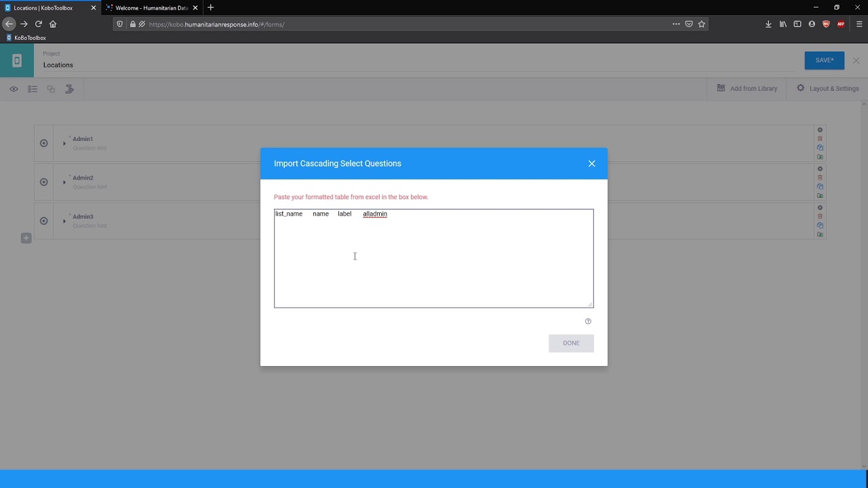Open the help question mark icon
The image size is (868, 488).
tap(588, 321)
